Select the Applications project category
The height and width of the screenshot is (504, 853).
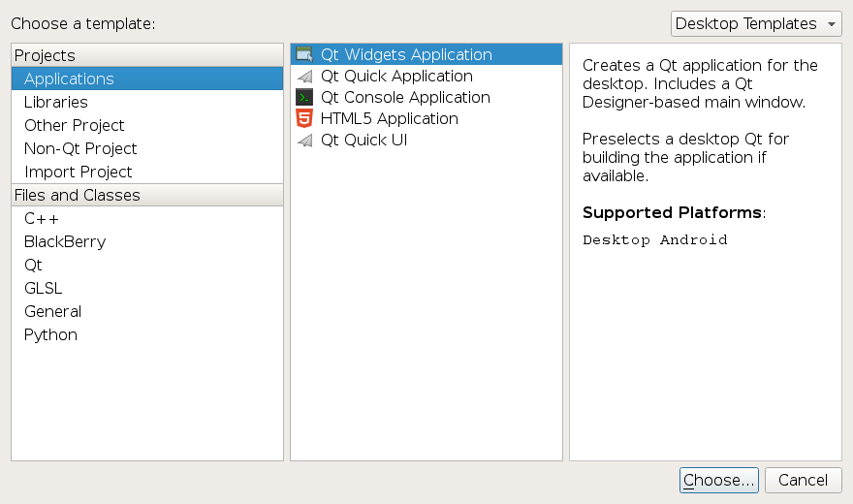click(x=147, y=79)
